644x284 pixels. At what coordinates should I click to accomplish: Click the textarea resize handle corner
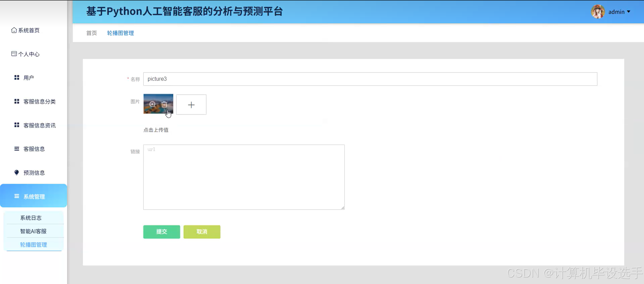[343, 208]
